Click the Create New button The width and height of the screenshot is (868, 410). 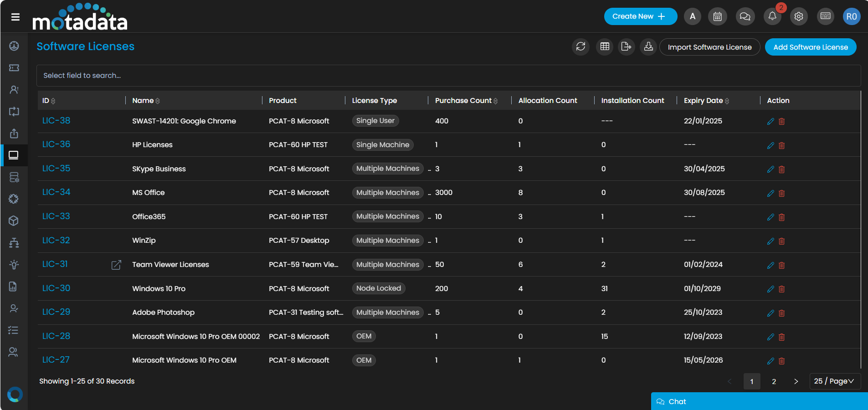tap(641, 16)
